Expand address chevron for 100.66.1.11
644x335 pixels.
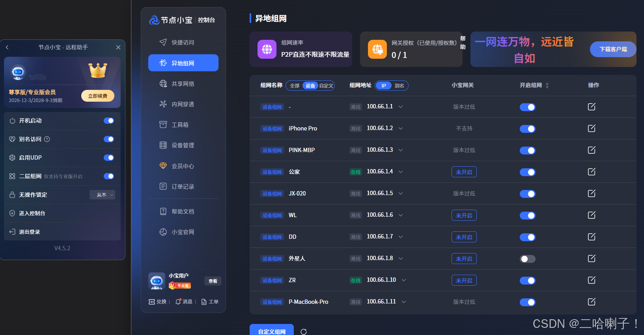tap(404, 302)
